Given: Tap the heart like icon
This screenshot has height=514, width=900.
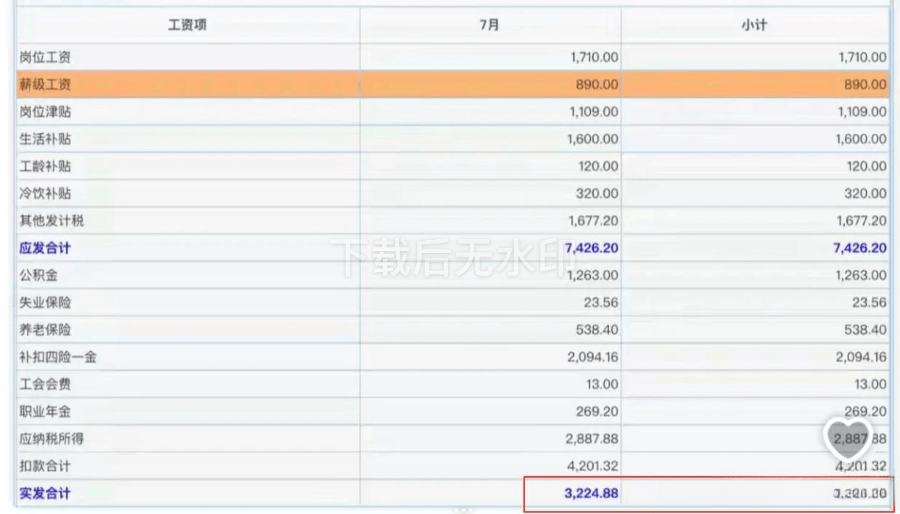Looking at the screenshot, I should (848, 439).
